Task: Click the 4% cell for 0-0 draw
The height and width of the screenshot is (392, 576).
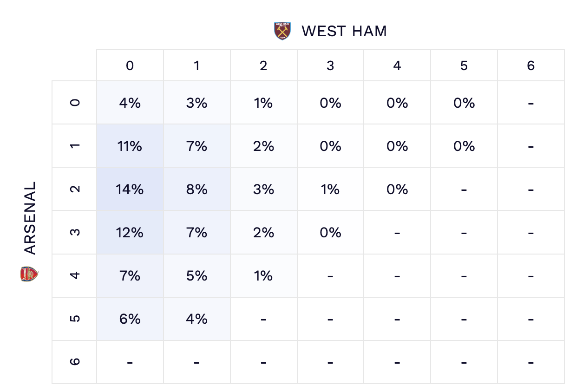Action: pos(130,103)
